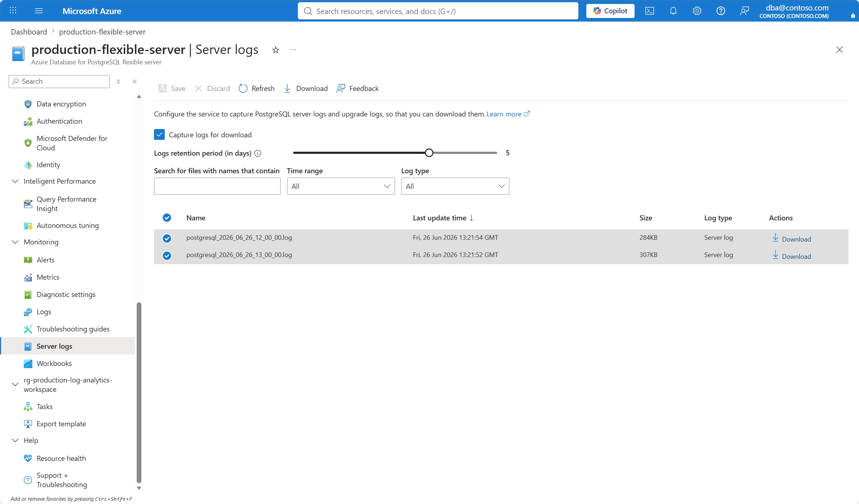Toggle the select-all logs checkbox in header
This screenshot has height=504, width=859.
[167, 218]
